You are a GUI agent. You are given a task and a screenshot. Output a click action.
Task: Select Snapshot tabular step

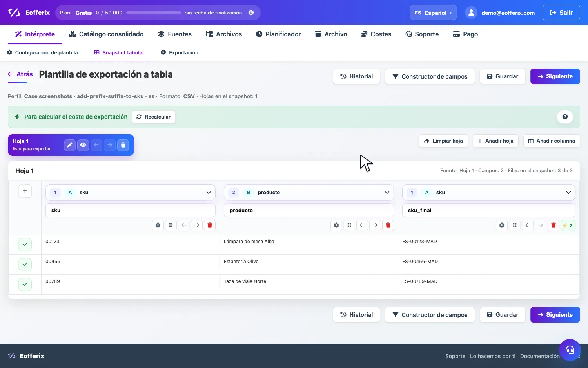click(119, 52)
